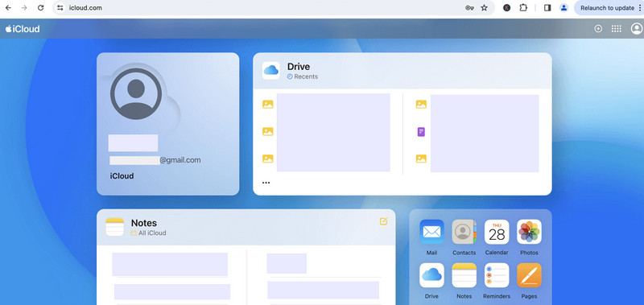The image size is (644, 305).
Task: Open the Mail app icon
Action: tap(431, 232)
